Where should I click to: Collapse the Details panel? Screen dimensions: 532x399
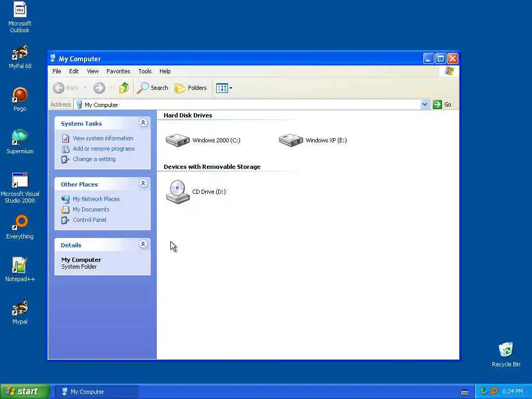[x=143, y=244]
